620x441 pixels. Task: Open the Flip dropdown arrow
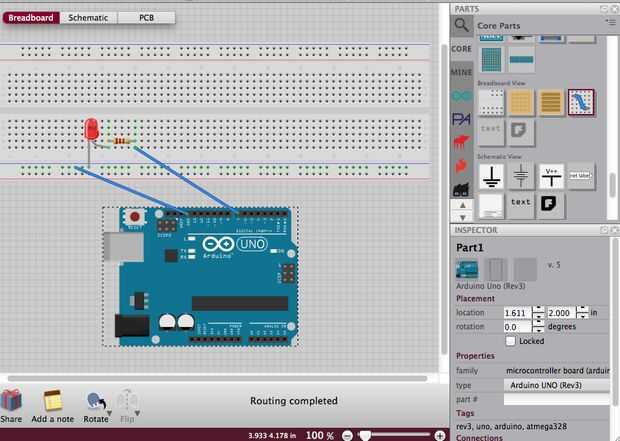tap(137, 414)
